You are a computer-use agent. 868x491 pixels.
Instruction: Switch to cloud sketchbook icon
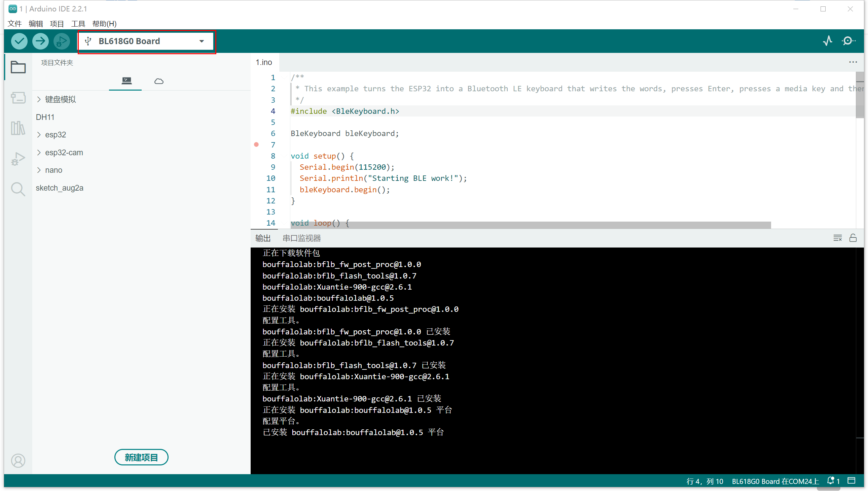pyautogui.click(x=159, y=81)
